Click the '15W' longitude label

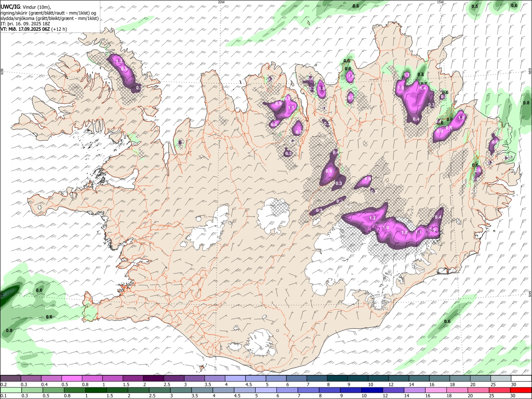440,2
